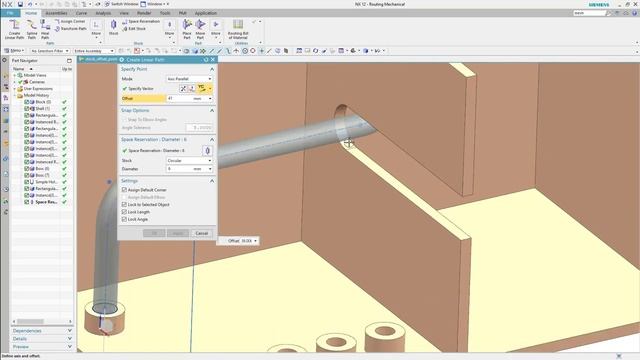Viewport: 640px width, 360px height.
Task: Click the Offset value field in dialog
Action: 179,98
